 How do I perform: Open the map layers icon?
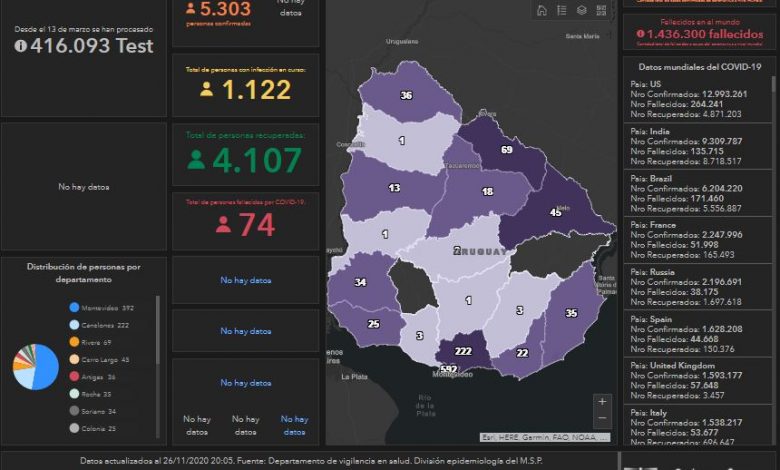coord(582,11)
